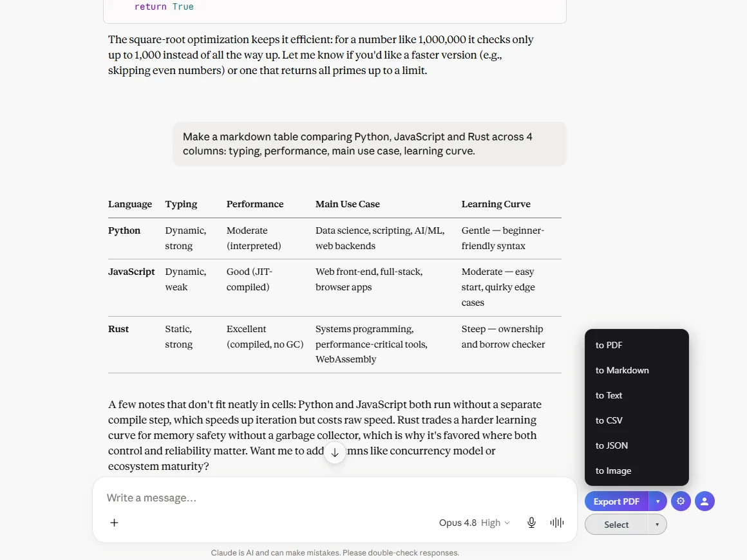Choose 'to Markdown' export option

[636, 370]
